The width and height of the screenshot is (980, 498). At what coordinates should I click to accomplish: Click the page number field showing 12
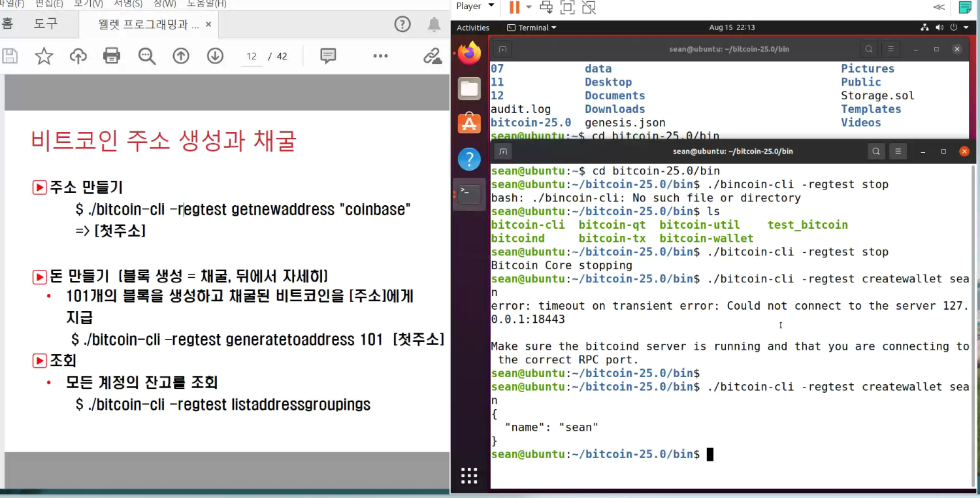tap(252, 56)
